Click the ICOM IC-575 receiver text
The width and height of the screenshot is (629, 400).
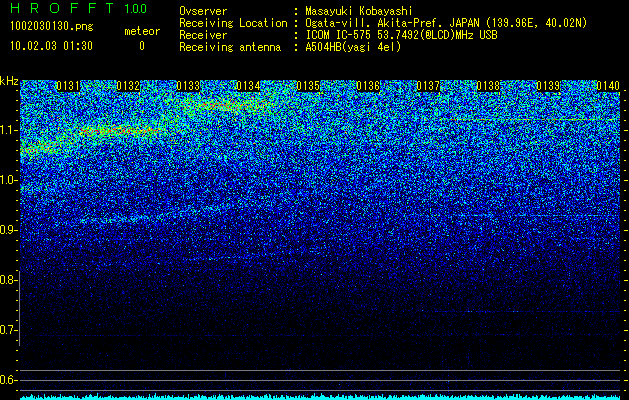pos(401,35)
